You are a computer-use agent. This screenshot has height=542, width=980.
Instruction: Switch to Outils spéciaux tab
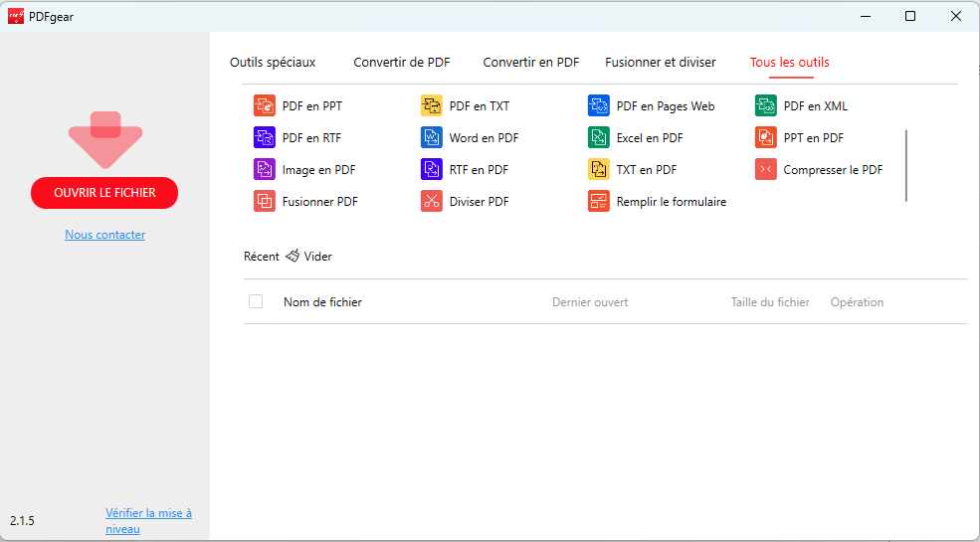tap(273, 63)
